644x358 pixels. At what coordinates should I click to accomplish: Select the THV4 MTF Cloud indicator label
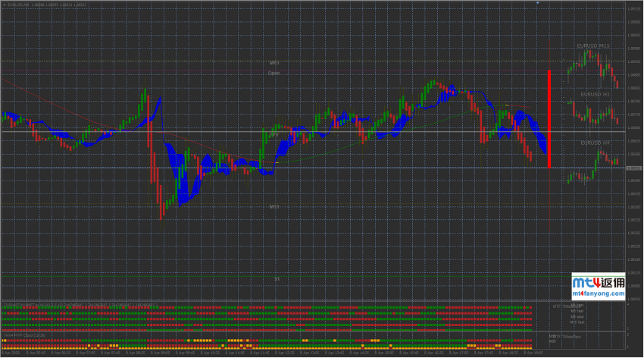pyautogui.click(x=24, y=335)
